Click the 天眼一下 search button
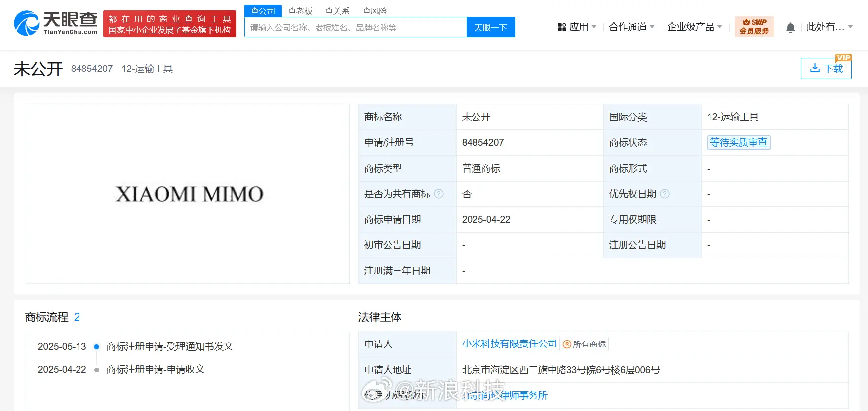Image resolution: width=868 pixels, height=411 pixels. click(491, 27)
